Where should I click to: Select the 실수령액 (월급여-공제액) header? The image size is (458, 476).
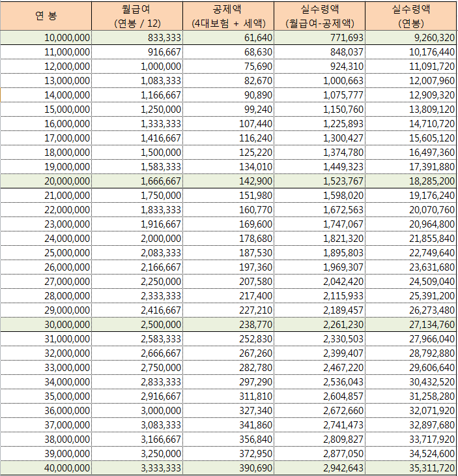[320, 16]
